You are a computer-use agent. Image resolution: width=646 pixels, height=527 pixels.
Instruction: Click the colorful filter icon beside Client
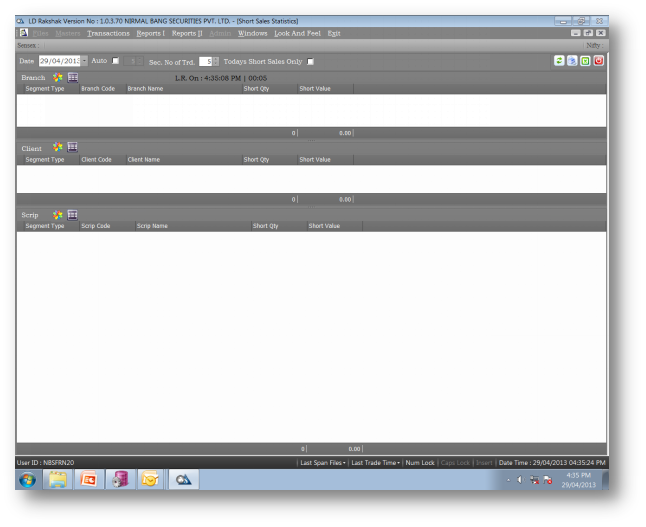(x=58, y=148)
